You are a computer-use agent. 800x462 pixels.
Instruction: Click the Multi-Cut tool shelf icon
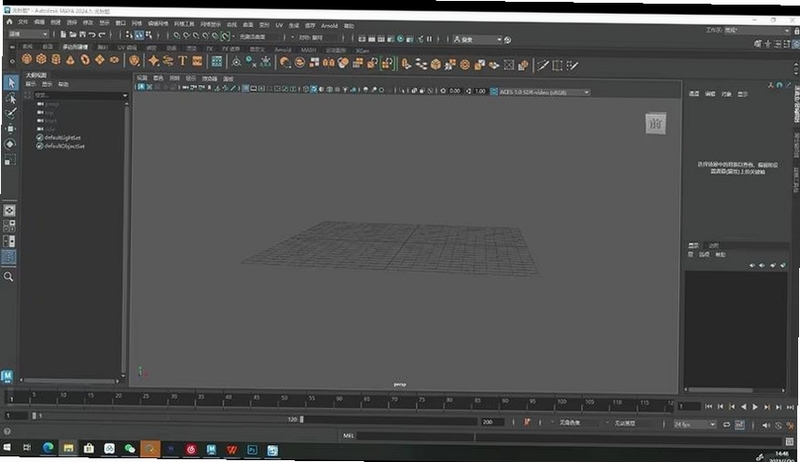[x=543, y=65]
